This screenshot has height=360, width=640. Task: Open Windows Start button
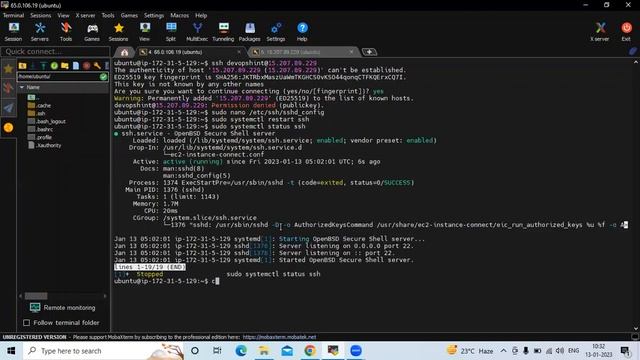click(11, 351)
